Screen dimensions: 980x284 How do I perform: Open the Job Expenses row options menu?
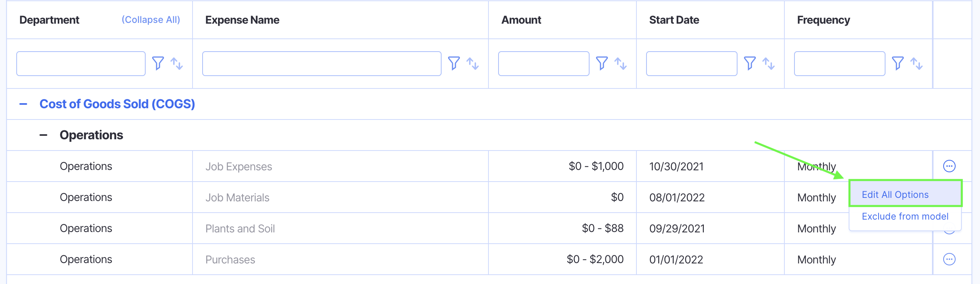pos(949,166)
